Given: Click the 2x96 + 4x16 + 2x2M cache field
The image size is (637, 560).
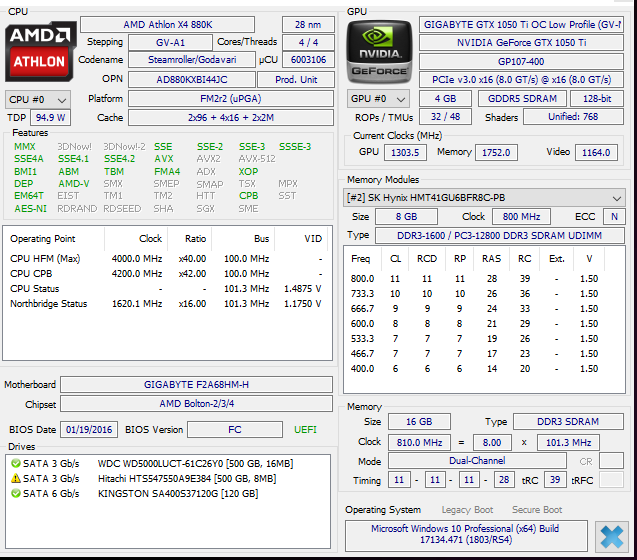Looking at the screenshot, I should point(231,118).
